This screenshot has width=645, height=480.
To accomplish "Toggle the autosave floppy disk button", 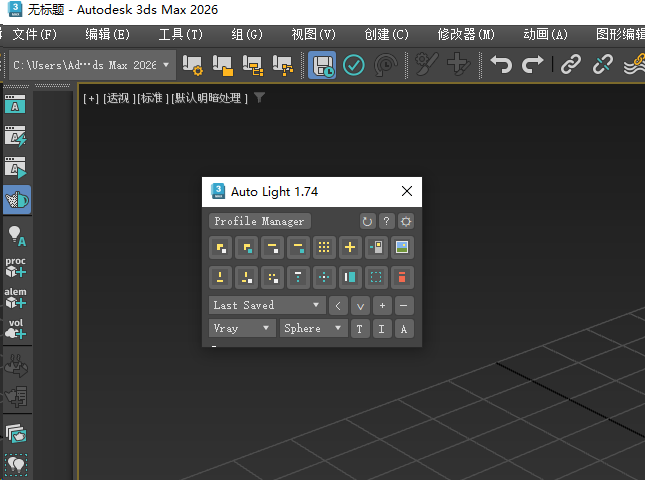I will (x=322, y=65).
